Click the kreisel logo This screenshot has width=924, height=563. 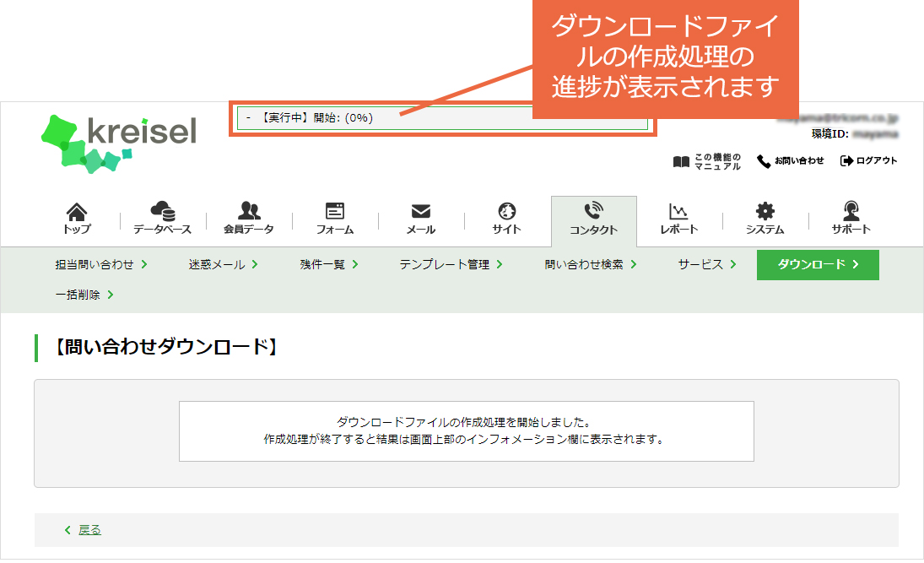point(118,143)
